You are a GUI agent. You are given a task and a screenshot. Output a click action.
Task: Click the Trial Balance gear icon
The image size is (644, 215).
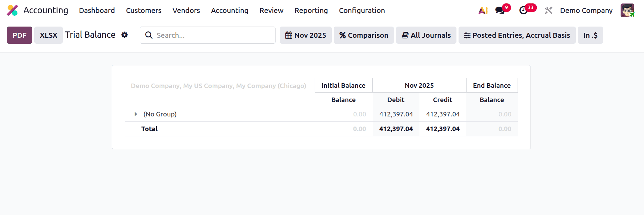[x=125, y=35]
